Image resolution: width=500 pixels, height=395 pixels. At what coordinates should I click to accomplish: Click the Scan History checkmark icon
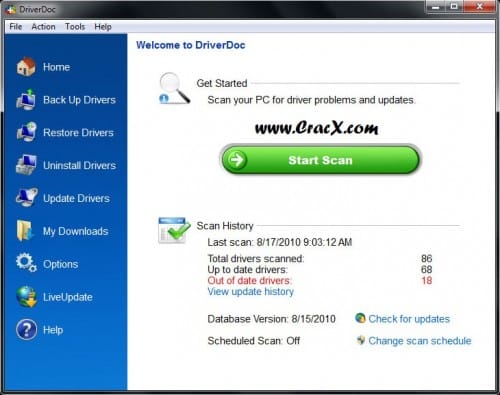click(174, 230)
